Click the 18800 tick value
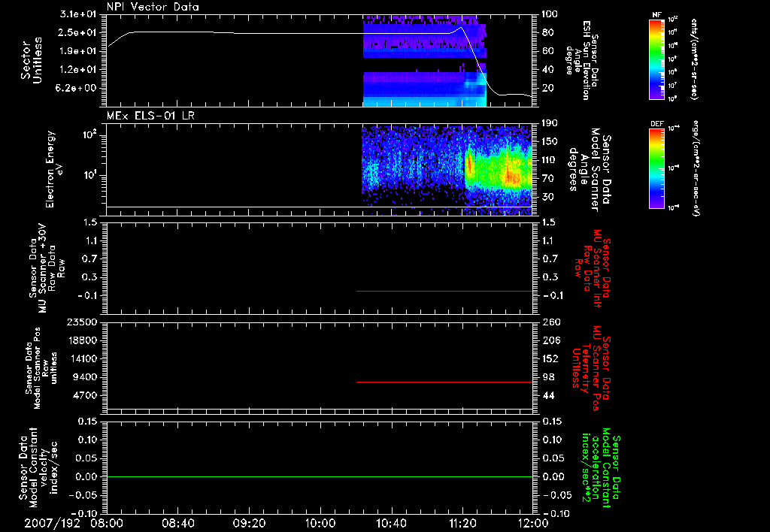Image resolution: width=770 pixels, height=532 pixels. (83, 340)
